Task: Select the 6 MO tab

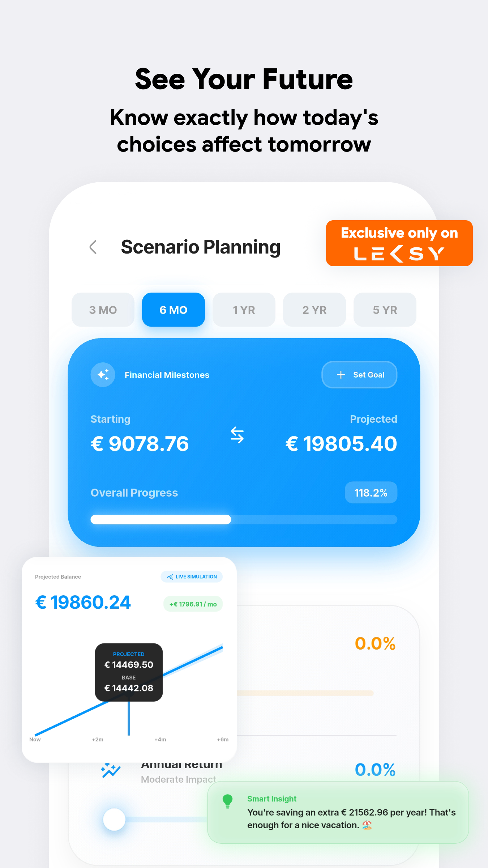Action: point(173,310)
